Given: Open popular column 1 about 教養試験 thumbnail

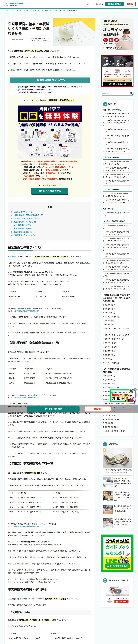Looking at the screenshot, I should click(117, 458).
